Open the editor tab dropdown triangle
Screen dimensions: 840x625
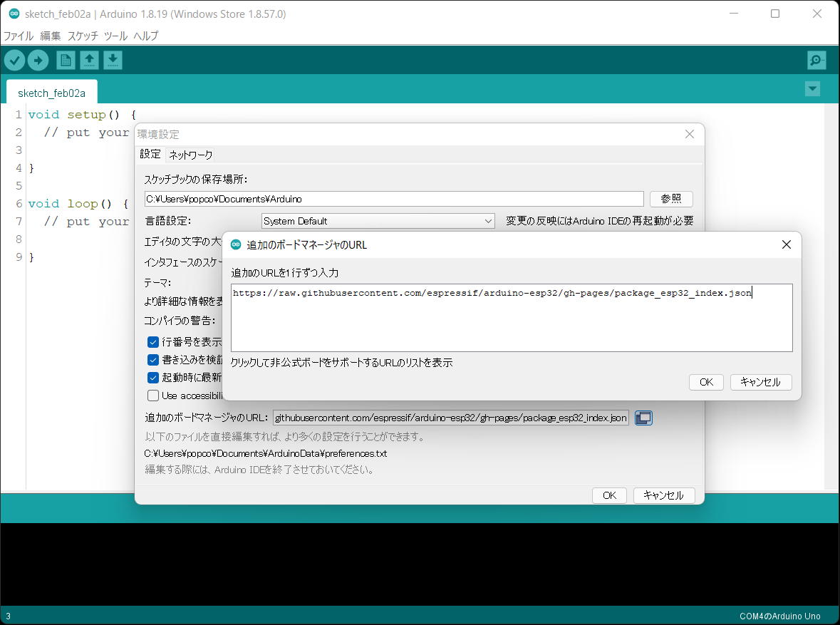[x=812, y=88]
